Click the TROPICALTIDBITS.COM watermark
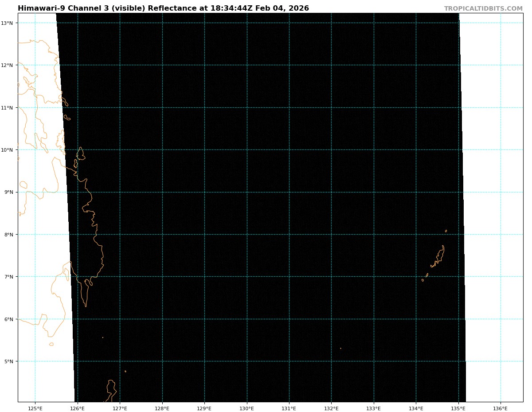The height and width of the screenshot is (412, 532). (x=483, y=8)
